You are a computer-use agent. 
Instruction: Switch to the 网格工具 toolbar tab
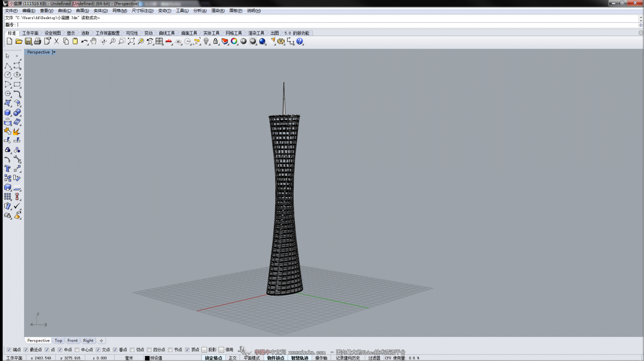click(234, 33)
